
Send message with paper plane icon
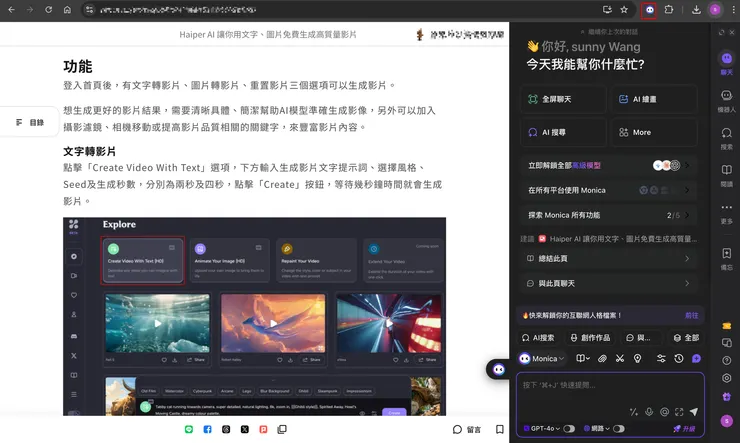[694, 412]
